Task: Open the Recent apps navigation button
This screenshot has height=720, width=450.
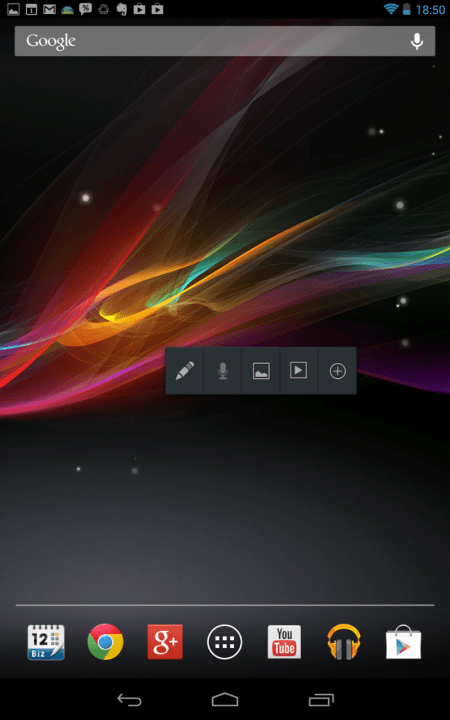Action: [x=321, y=700]
